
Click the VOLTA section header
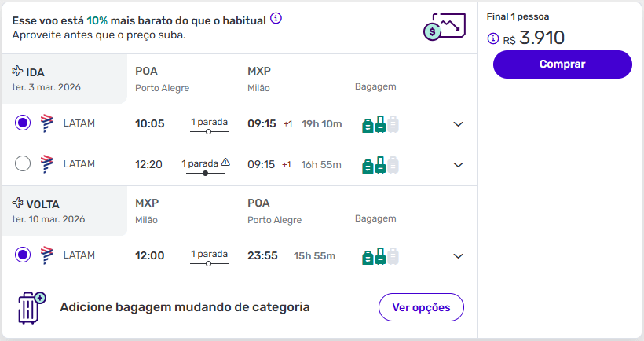click(43, 204)
